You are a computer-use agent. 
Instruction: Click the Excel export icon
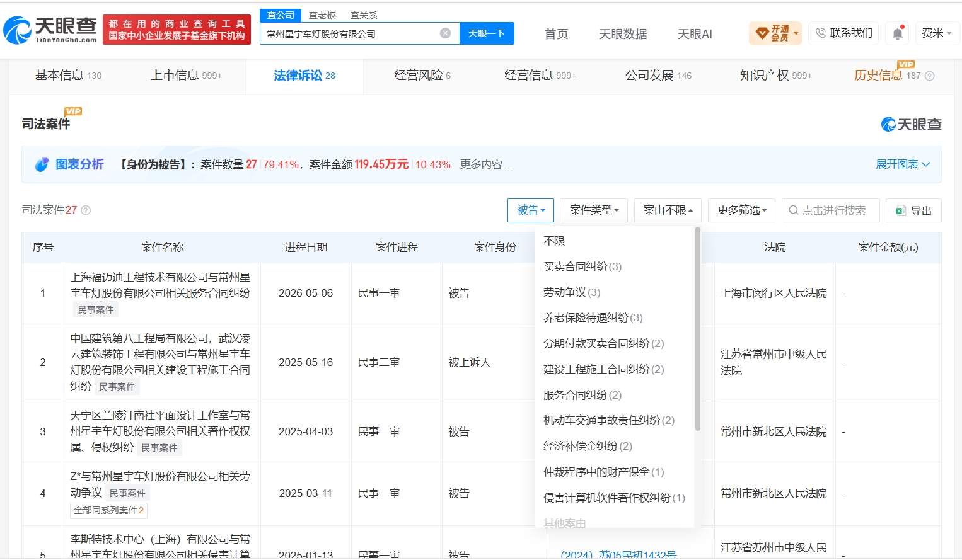pos(901,210)
